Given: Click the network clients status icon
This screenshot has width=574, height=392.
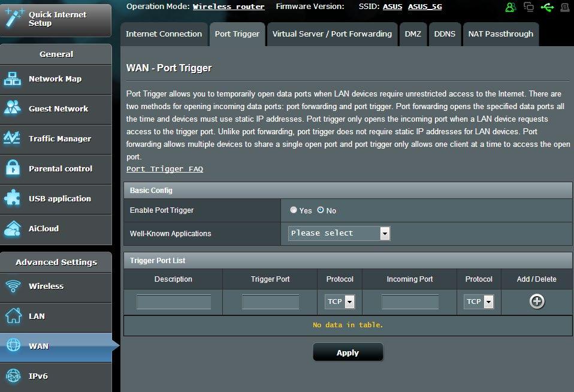Looking at the screenshot, I should [528, 7].
